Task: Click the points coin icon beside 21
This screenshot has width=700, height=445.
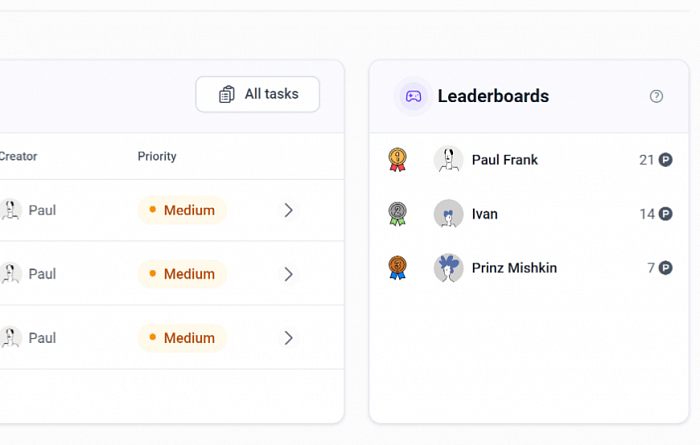Action: 665,160
